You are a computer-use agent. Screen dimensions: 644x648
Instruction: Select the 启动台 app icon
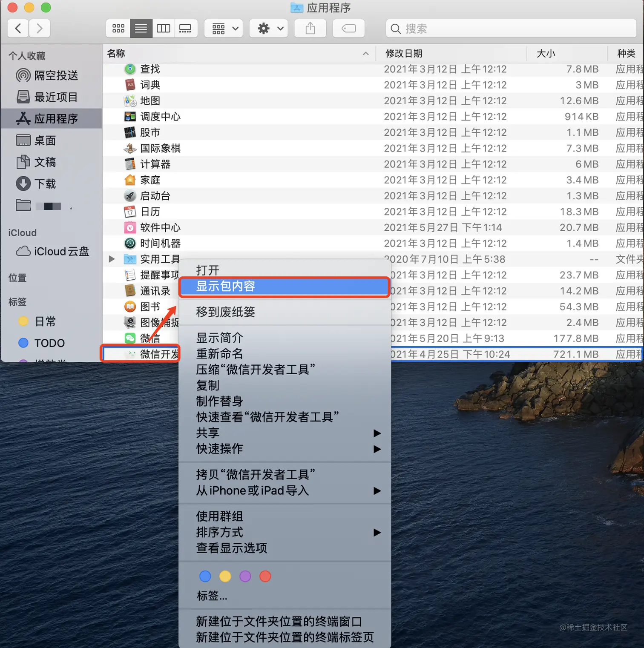[130, 196]
